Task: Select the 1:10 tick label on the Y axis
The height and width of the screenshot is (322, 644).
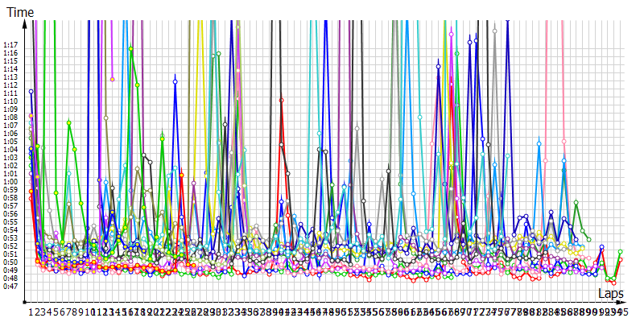Action: click(x=10, y=101)
